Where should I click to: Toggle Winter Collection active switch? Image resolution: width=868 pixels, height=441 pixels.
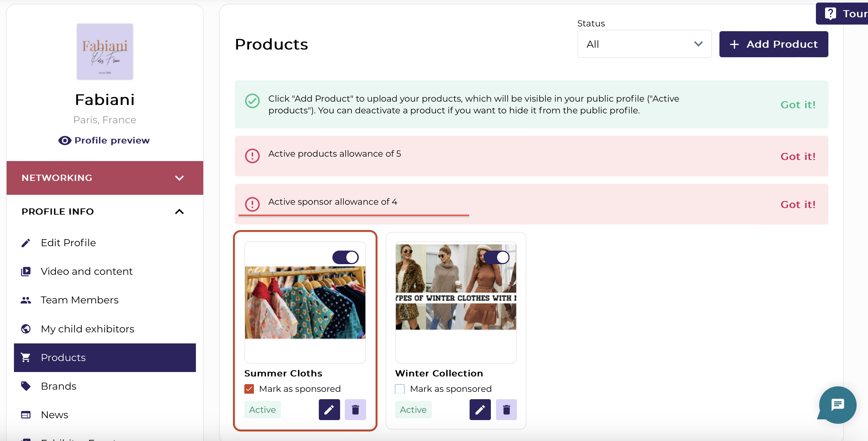pyautogui.click(x=497, y=257)
